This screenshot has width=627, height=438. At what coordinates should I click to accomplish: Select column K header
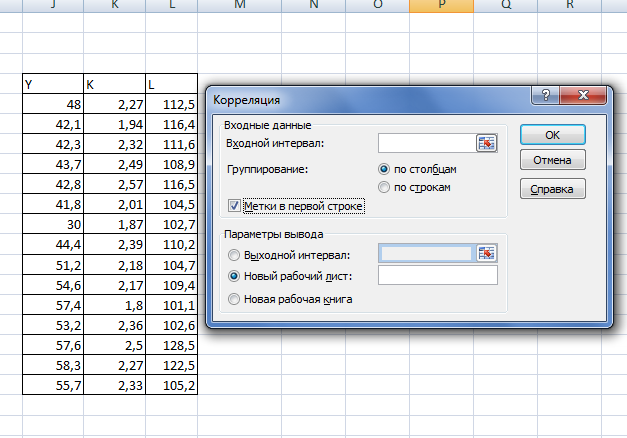[115, 7]
